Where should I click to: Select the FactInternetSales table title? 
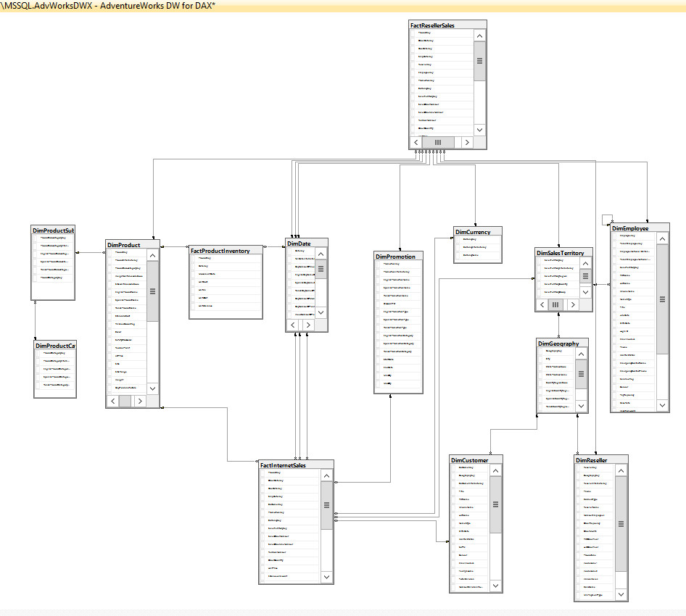click(283, 465)
